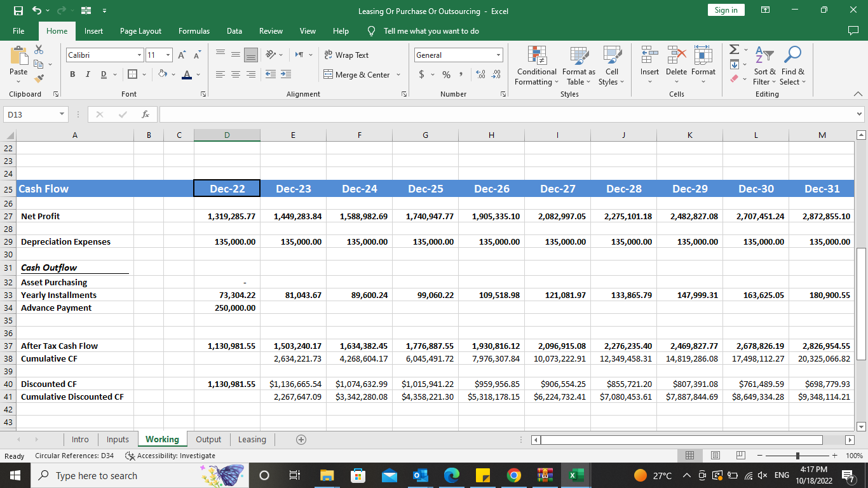
Task: Click the Decrease Indent icon
Action: tap(271, 75)
